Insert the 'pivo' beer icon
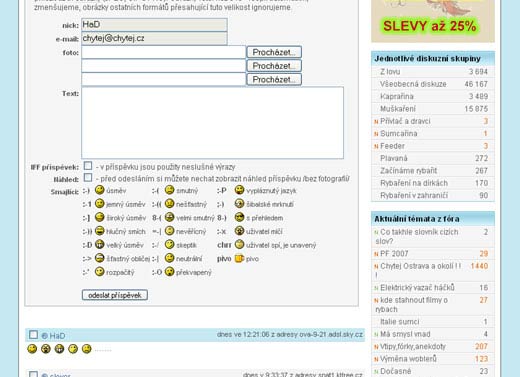This screenshot has width=520, height=377. 239,258
